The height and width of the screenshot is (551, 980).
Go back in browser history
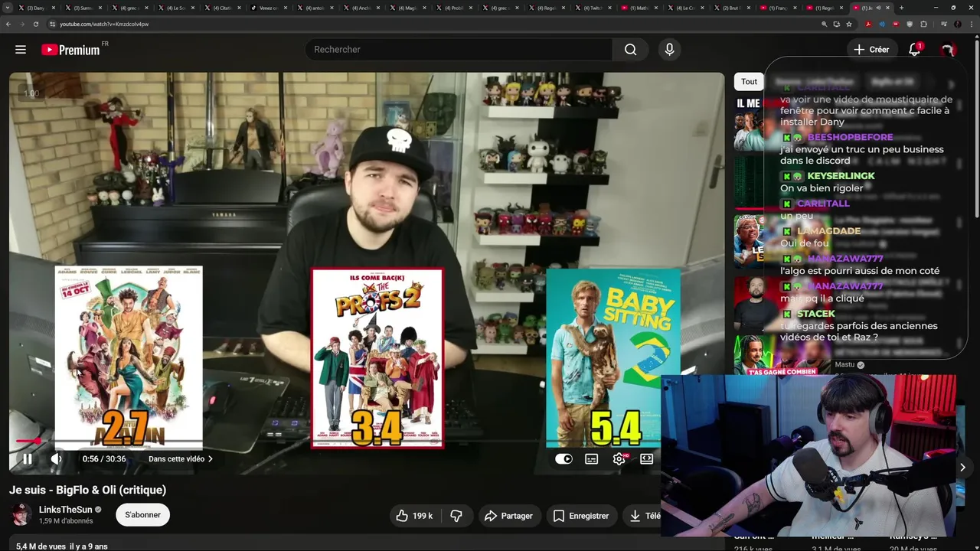(x=8, y=24)
